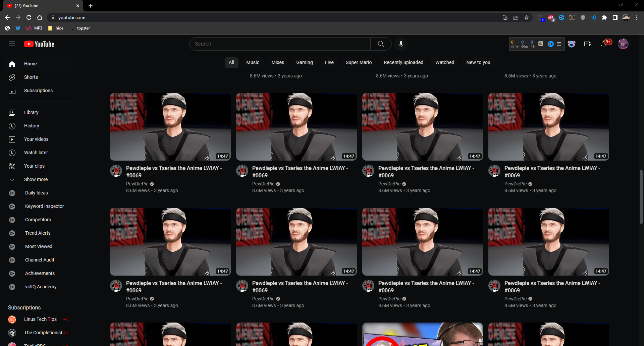The image size is (644, 346).
Task: Select the Super Mario filter chip
Action: (x=359, y=62)
